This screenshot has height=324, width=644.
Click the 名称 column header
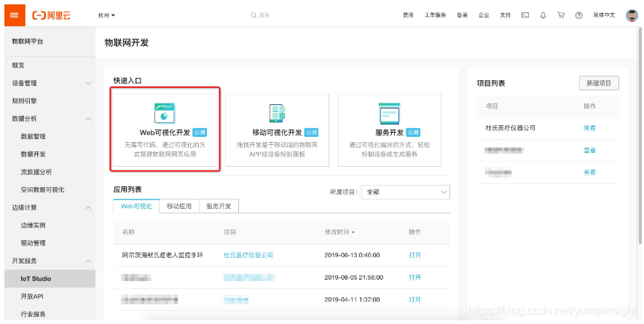coord(128,232)
